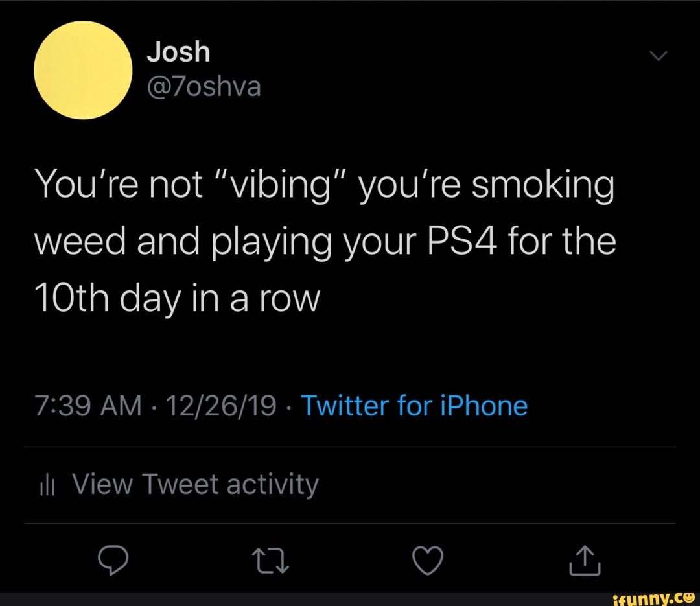This screenshot has width=700, height=606.
Task: Select the heart outline to favorite
Action: coord(428,561)
